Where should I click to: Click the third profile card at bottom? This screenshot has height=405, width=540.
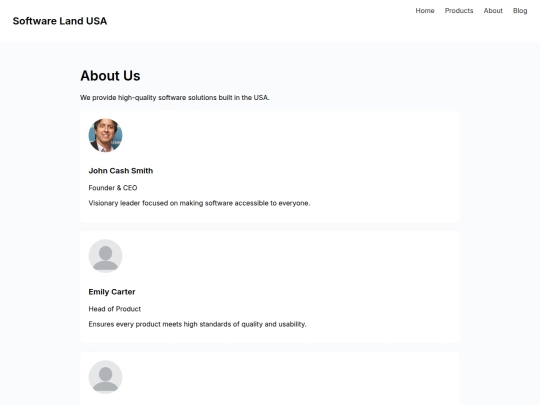pos(270,378)
